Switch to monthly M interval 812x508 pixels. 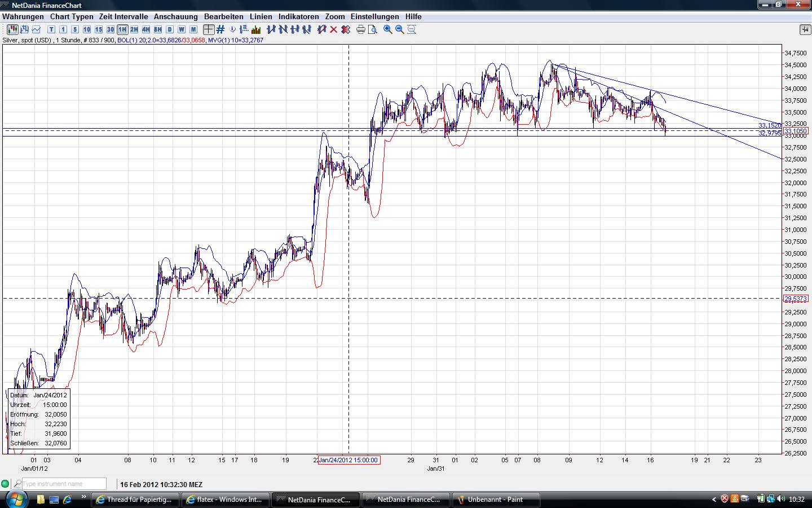click(x=193, y=29)
